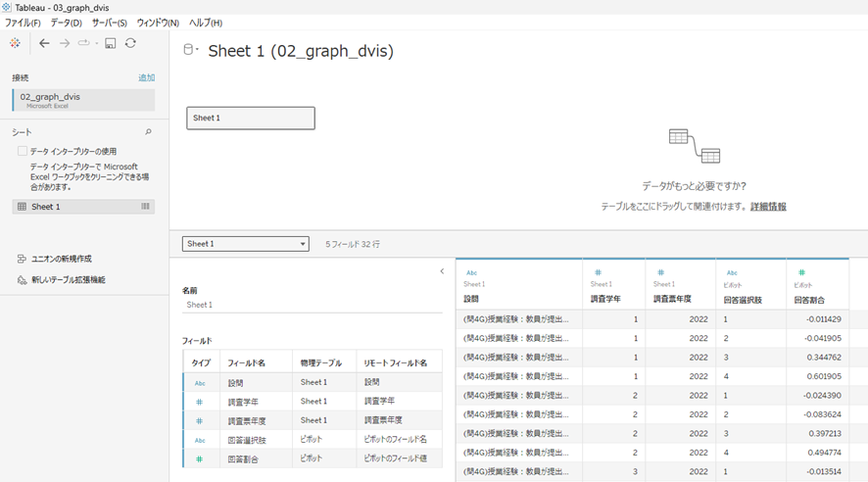Go forward with the right arrow
The width and height of the screenshot is (868, 482).
[65, 43]
